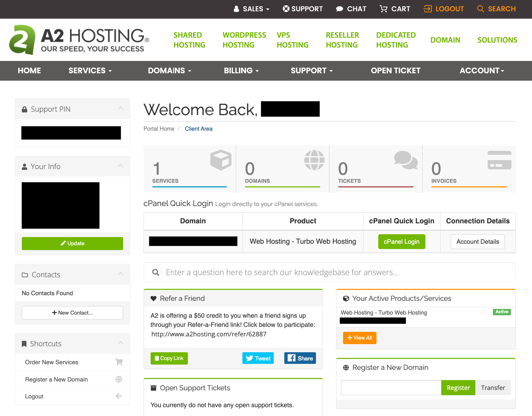532x416 pixels.
Task: Click the green Register domain button
Action: pos(458,388)
